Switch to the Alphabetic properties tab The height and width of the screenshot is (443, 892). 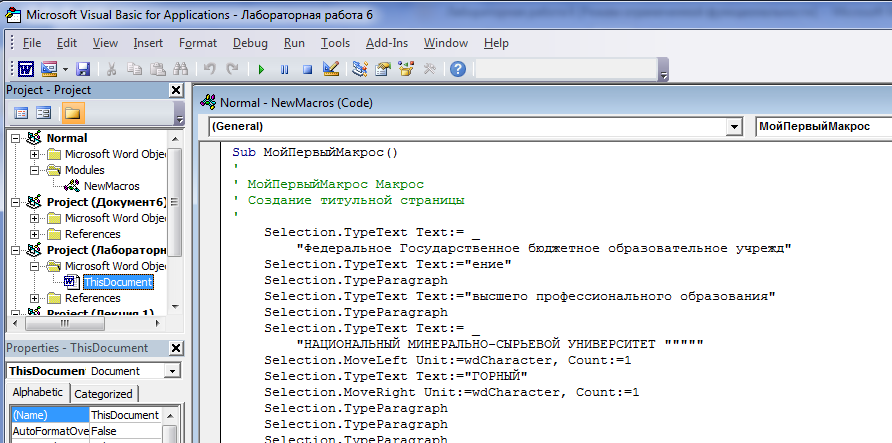pyautogui.click(x=38, y=392)
